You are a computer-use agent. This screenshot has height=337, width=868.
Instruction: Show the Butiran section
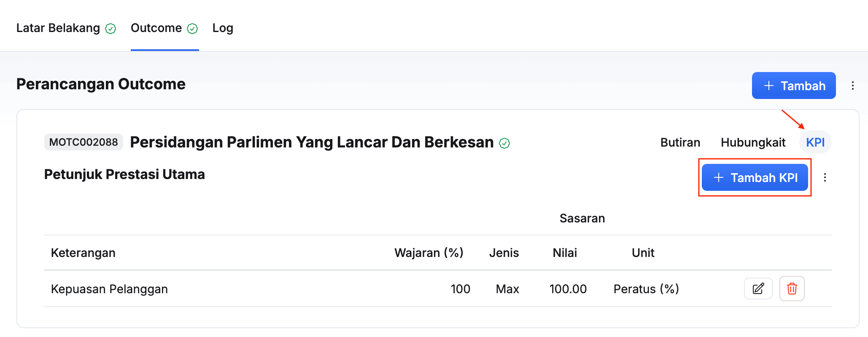[680, 142]
